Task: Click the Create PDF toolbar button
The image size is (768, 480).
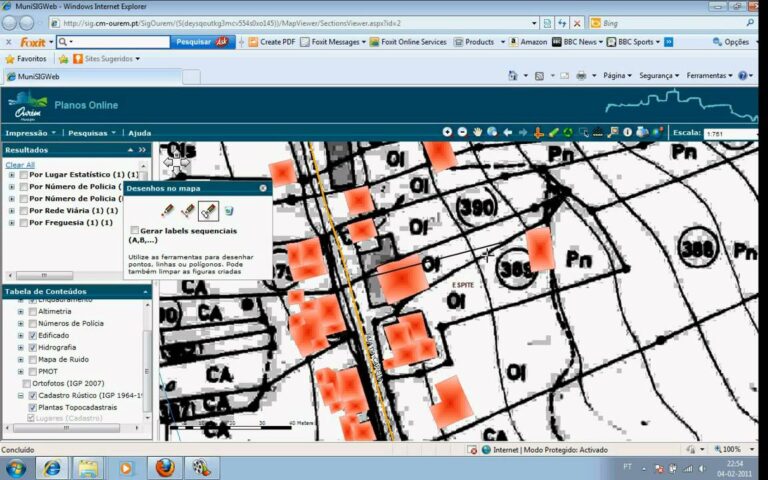Action: pyautogui.click(x=272, y=42)
